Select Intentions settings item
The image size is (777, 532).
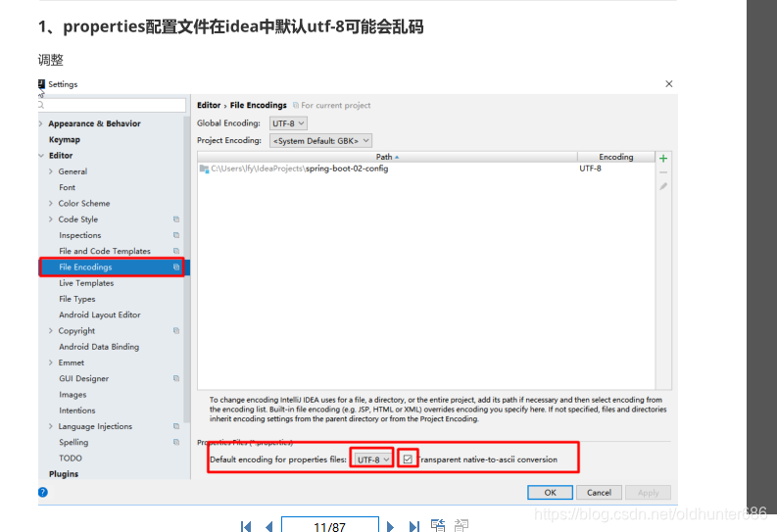coord(76,411)
